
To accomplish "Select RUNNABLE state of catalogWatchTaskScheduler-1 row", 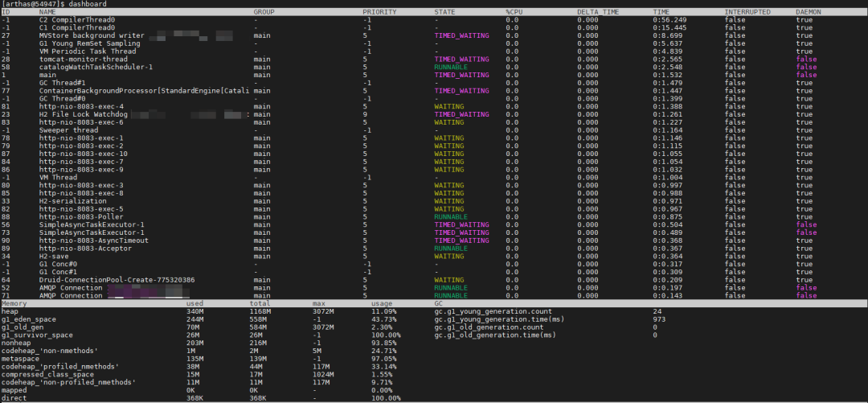I will pos(451,67).
